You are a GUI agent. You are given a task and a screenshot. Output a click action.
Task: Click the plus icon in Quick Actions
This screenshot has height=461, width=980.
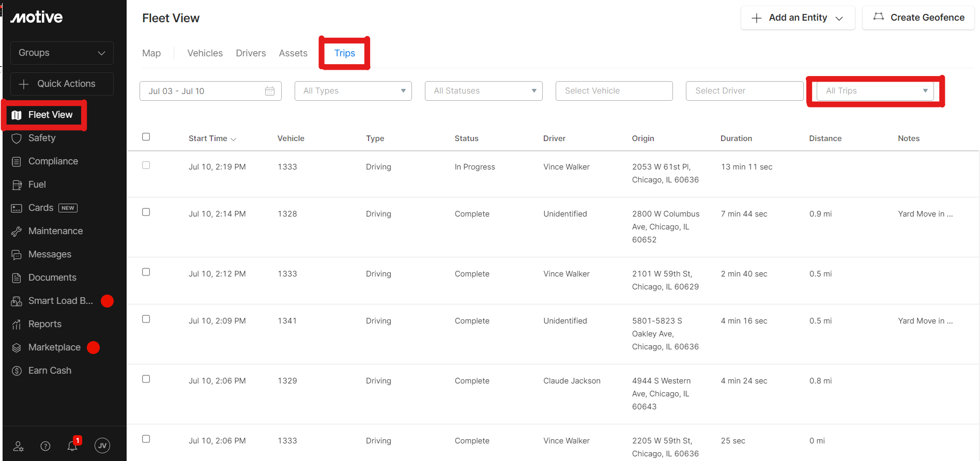tap(24, 84)
